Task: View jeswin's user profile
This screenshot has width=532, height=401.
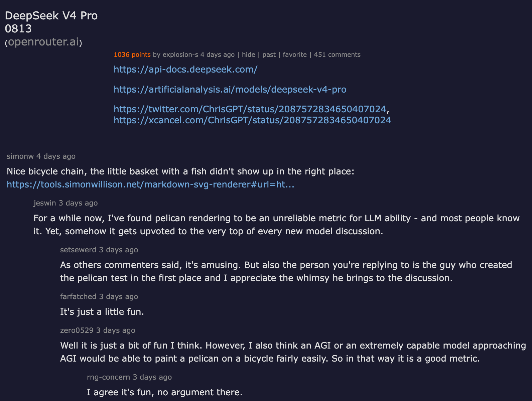Action: (x=45, y=203)
